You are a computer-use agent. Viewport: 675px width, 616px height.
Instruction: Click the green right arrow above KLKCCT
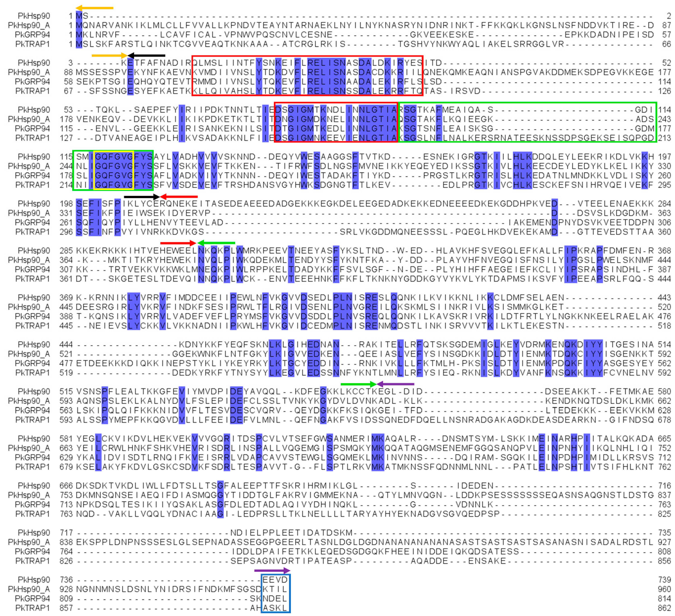tap(359, 384)
